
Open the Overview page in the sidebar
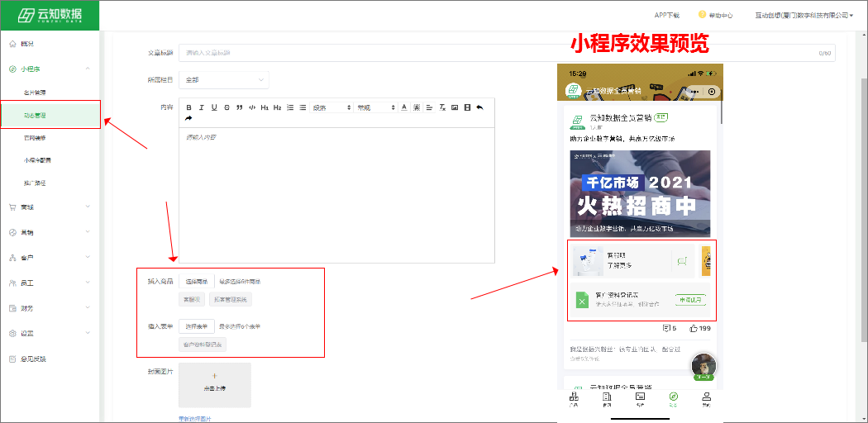point(50,44)
